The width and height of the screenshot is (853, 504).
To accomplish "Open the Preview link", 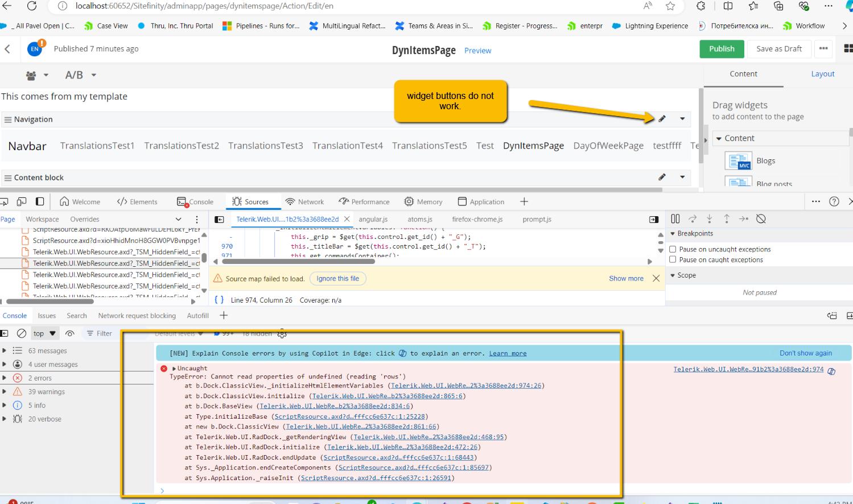I will coord(477,51).
